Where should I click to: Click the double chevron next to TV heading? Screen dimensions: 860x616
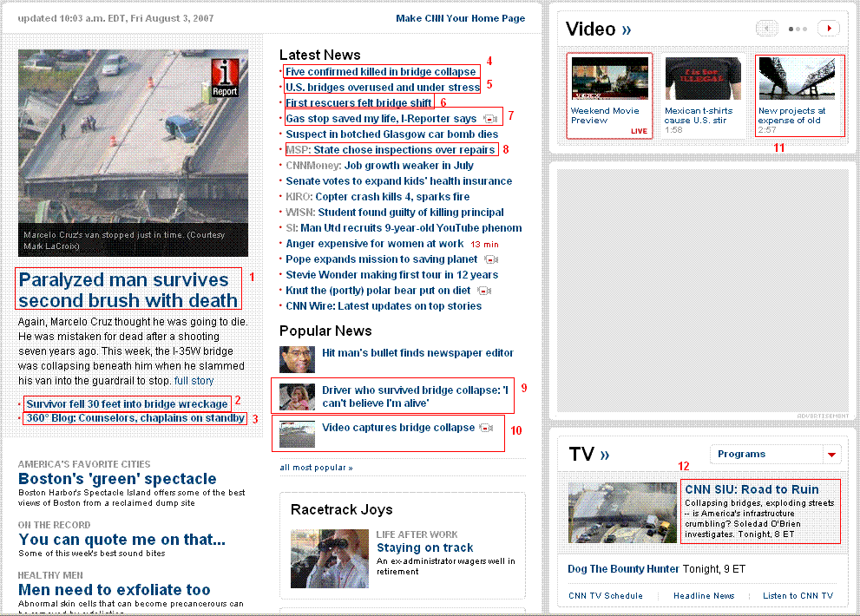click(605, 455)
